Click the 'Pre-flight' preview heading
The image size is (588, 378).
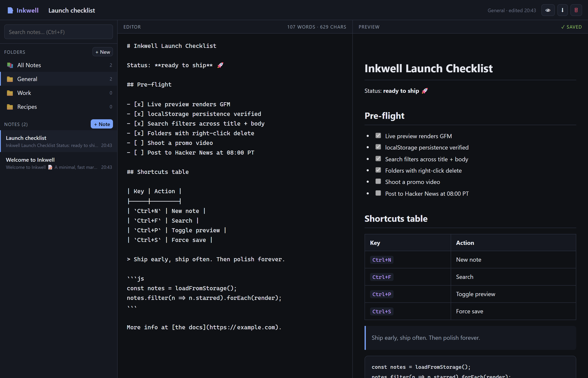[x=384, y=116]
